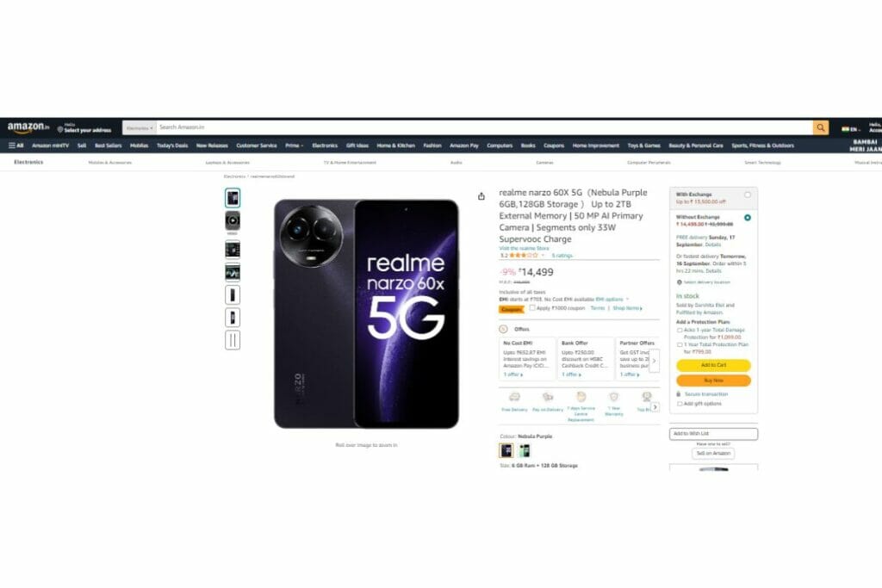Show more offers with the right arrow

pyautogui.click(x=654, y=361)
